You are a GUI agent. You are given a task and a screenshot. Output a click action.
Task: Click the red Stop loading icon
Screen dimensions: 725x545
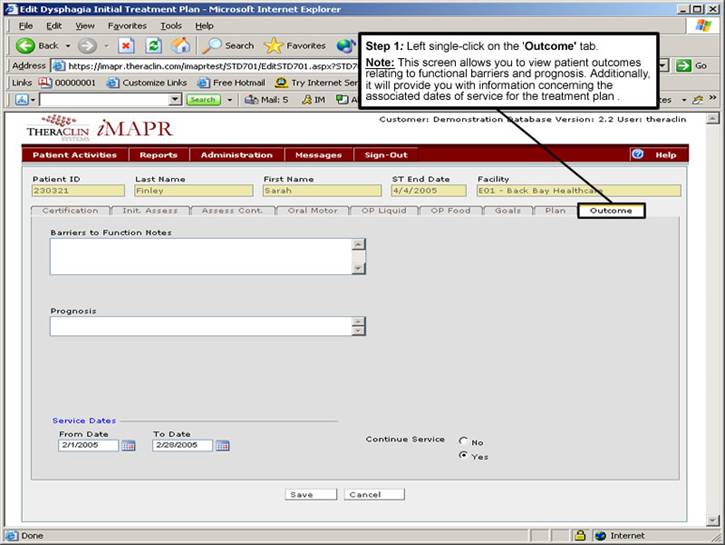click(x=126, y=45)
